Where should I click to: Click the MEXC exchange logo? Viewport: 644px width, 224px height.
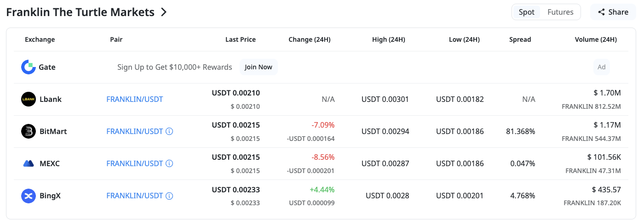(29, 163)
